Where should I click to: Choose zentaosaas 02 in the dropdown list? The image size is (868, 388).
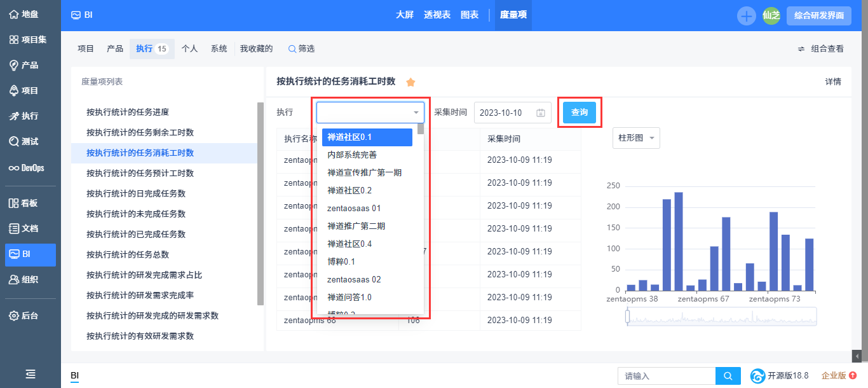click(367, 279)
